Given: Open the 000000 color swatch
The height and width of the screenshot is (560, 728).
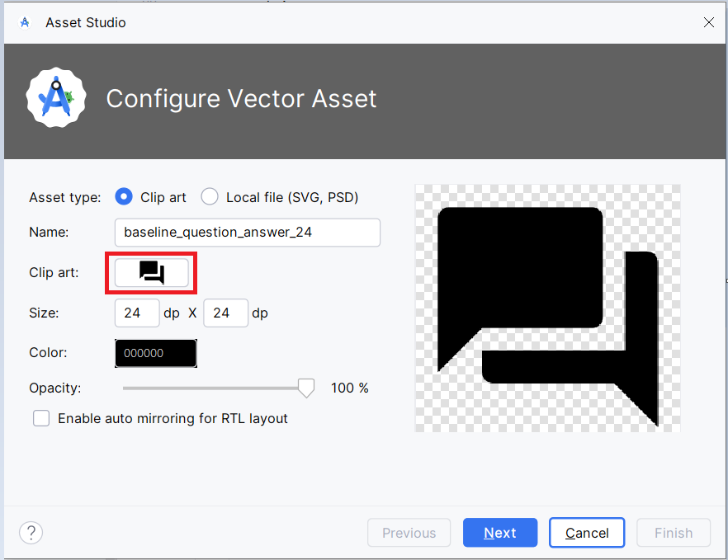Looking at the screenshot, I should 155,353.
